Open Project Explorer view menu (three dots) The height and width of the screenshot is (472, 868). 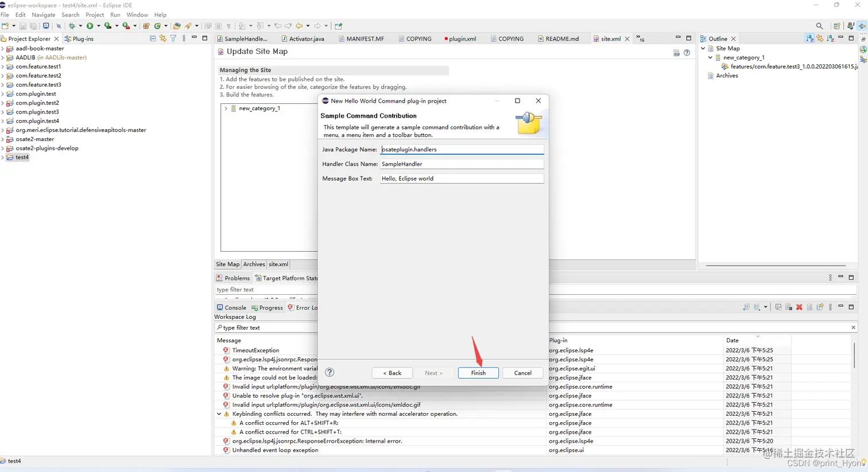(184, 38)
